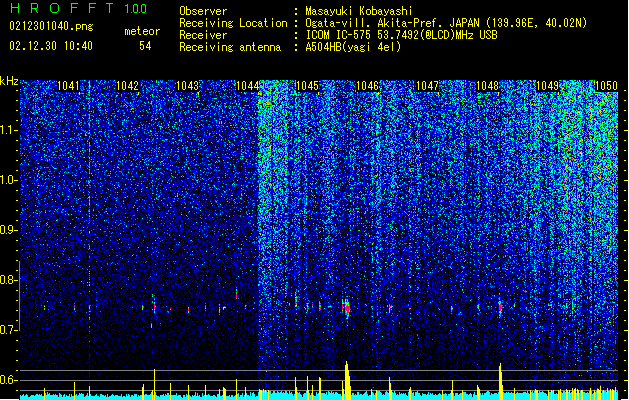This screenshot has width=629, height=400.
Task: Click the 1042 time marker
Action: click(x=127, y=86)
